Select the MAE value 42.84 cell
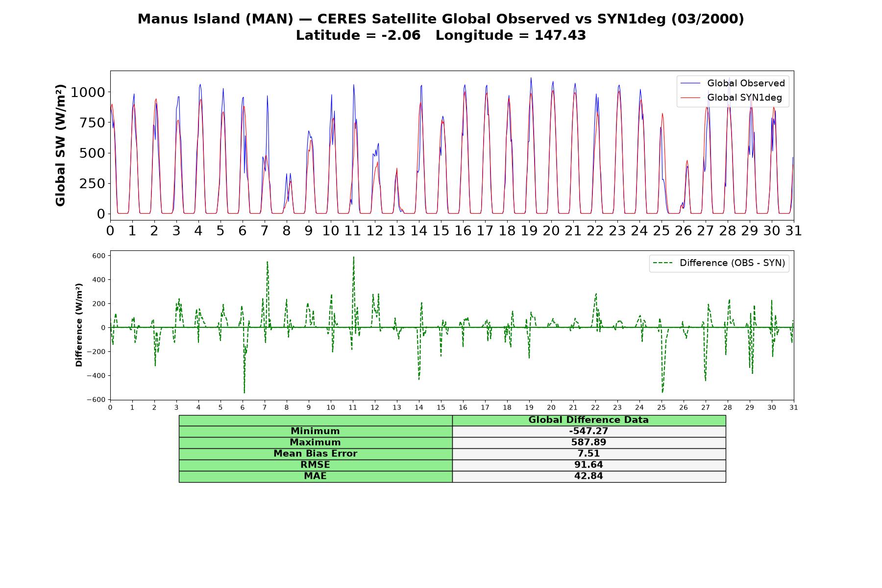 (588, 476)
